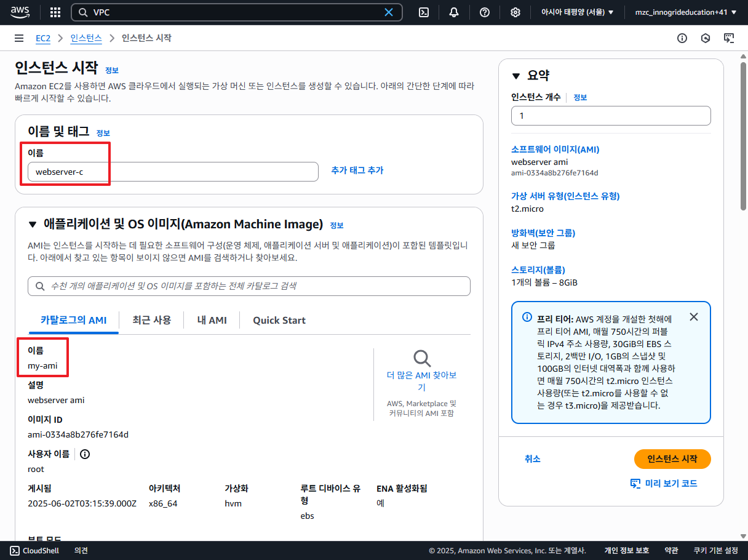Open the monitor tutorial icon at top right
The height and width of the screenshot is (560, 748).
point(729,38)
